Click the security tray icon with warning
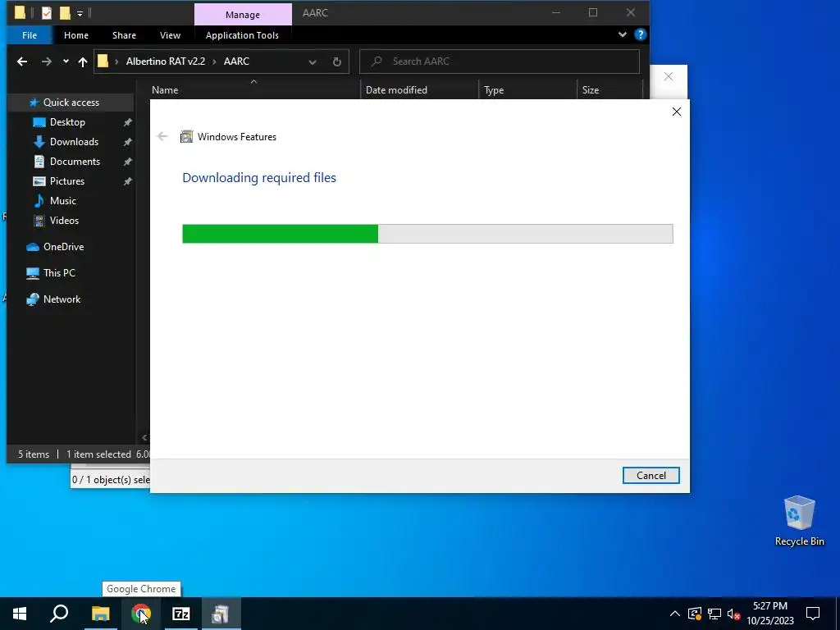Screen dimensions: 840x630 click(x=694, y=614)
